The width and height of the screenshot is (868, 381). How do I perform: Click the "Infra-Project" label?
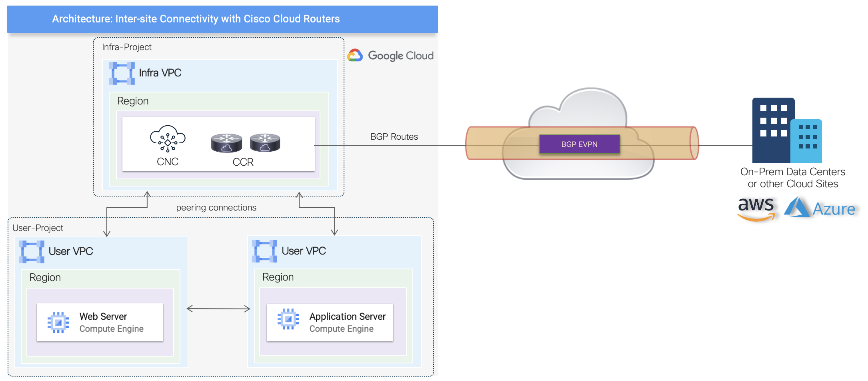click(126, 47)
